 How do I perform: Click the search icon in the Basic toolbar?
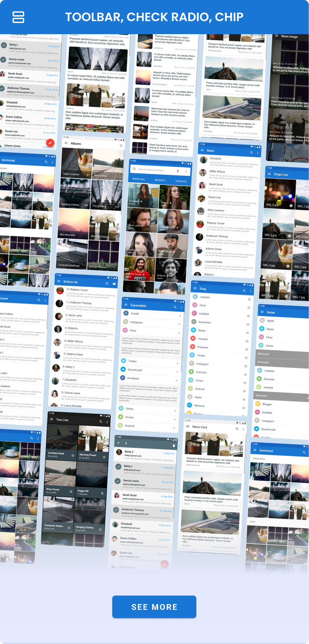coord(251,153)
